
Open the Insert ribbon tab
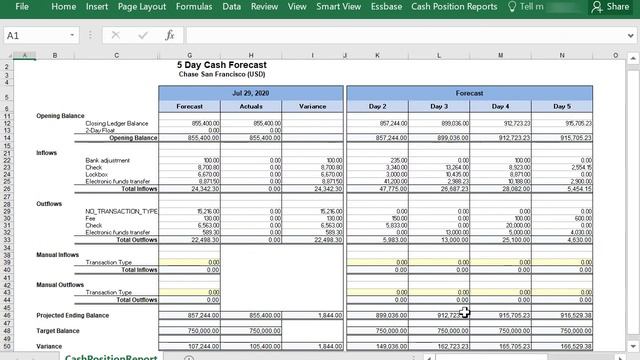(x=97, y=7)
